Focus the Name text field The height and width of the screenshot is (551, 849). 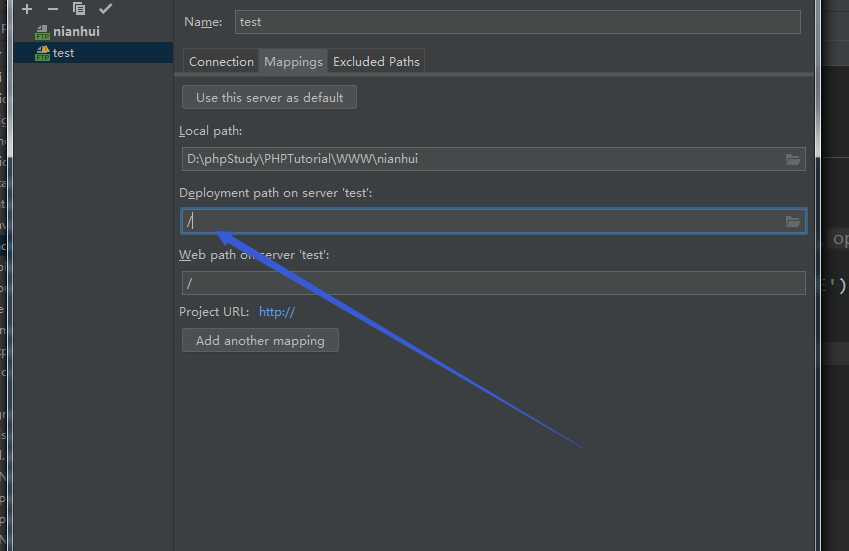tap(517, 22)
